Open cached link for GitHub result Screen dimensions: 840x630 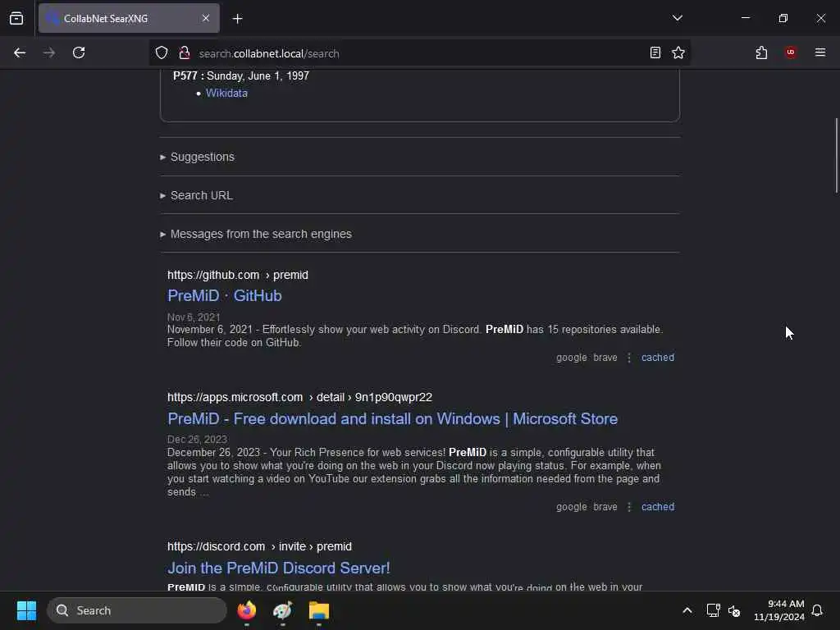coord(658,358)
